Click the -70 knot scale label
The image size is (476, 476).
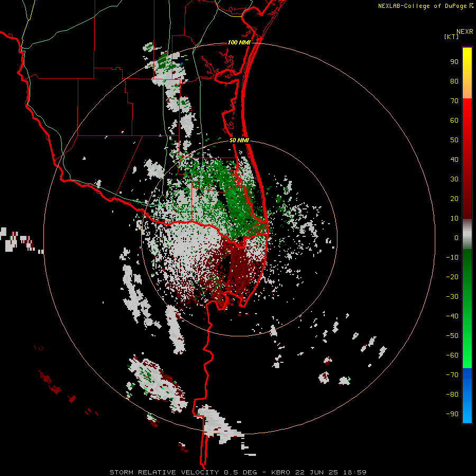452,375
